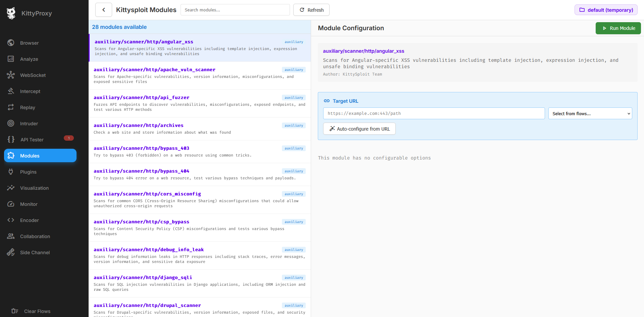The width and height of the screenshot is (644, 317).
Task: Click the back arrow near Kittysploit Modules
Action: pos(103,10)
